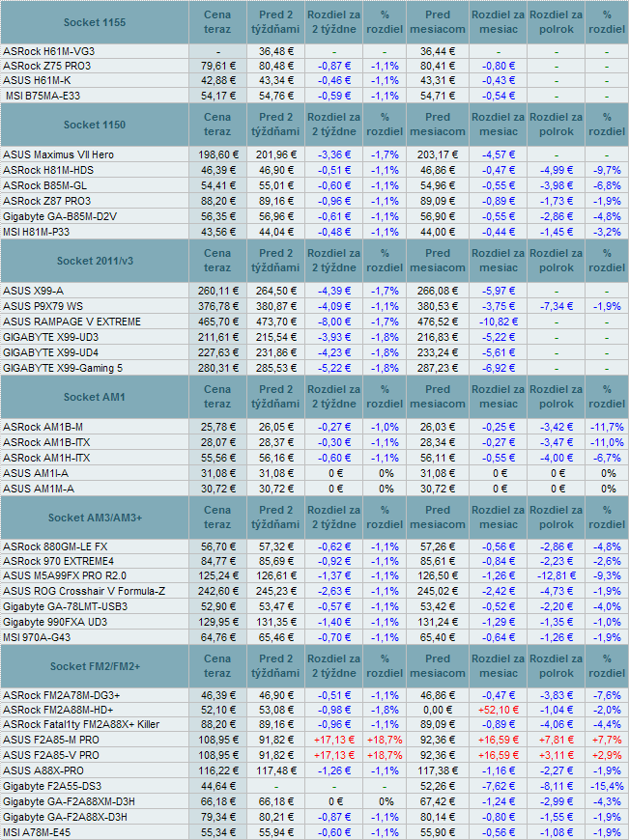
Task: Click ASUS F2A85-V PRO row name
Action: click(51, 756)
